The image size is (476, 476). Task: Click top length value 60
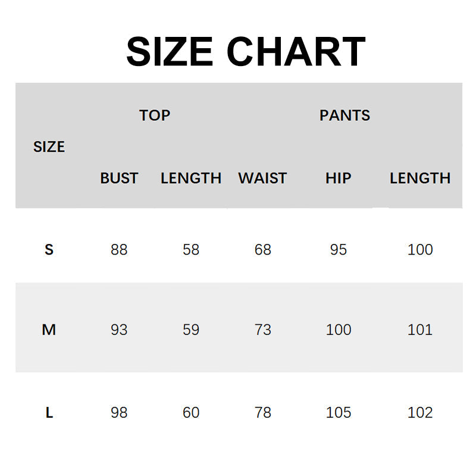tap(191, 412)
